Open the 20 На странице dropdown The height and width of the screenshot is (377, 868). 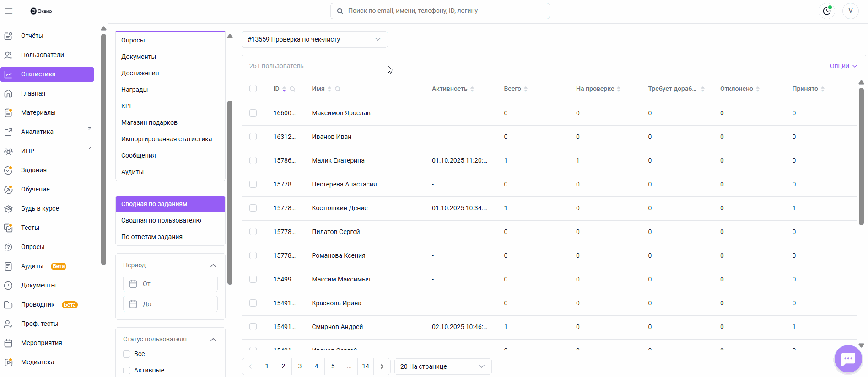point(442,366)
